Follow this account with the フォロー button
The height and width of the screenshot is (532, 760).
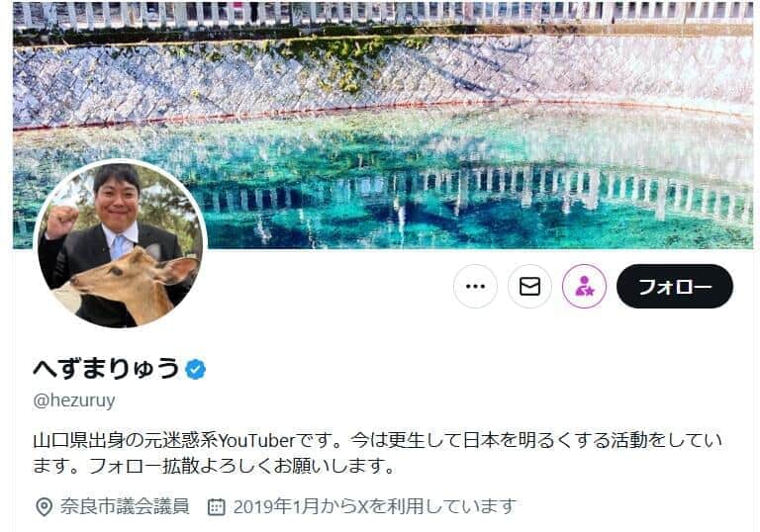click(675, 286)
